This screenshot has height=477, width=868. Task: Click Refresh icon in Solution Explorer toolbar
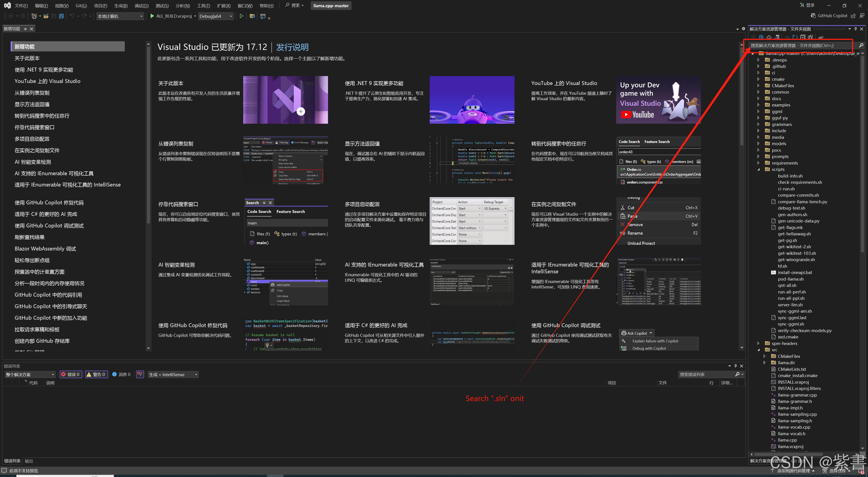click(x=795, y=37)
